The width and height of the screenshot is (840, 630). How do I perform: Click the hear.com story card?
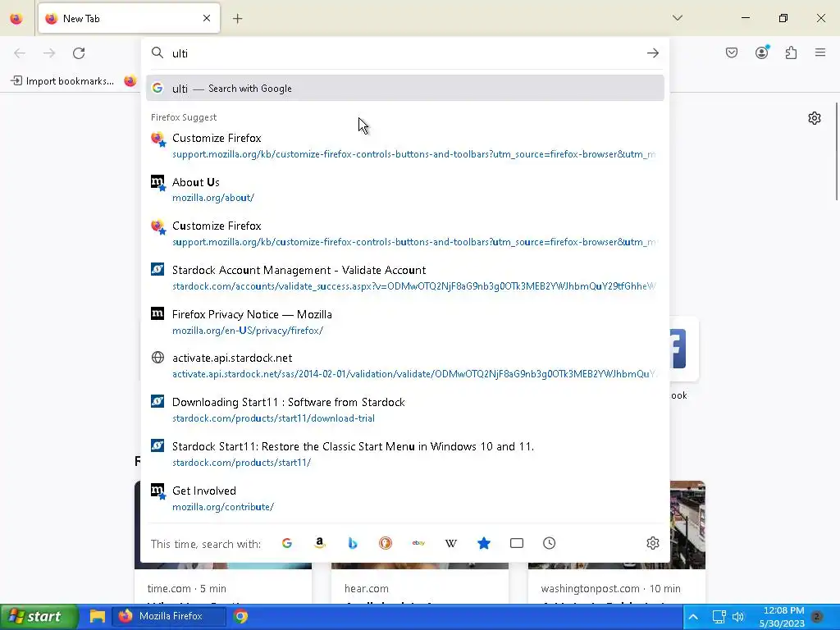420,584
